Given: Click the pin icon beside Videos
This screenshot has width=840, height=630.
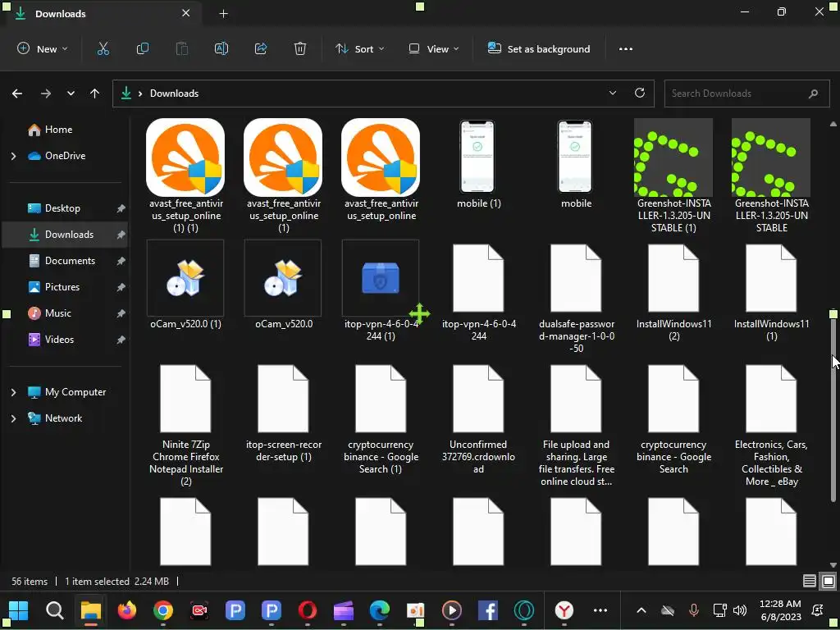Looking at the screenshot, I should (121, 340).
